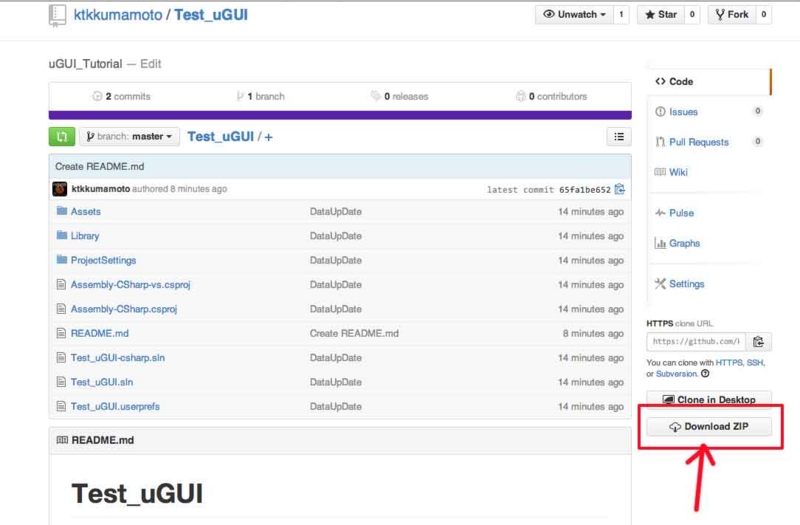Click Create README.md commit message in README row
Image resolution: width=800 pixels, height=525 pixels.
pos(354,333)
